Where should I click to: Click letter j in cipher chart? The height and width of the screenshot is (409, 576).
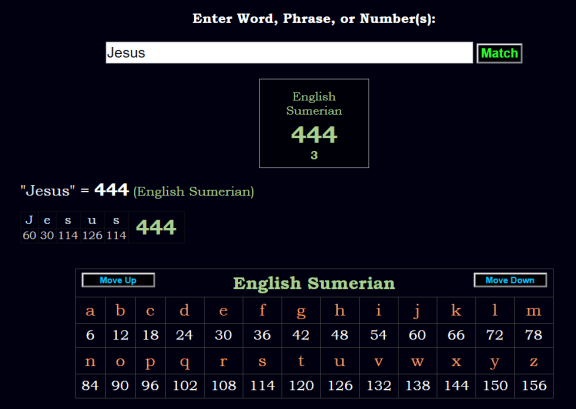(417, 311)
